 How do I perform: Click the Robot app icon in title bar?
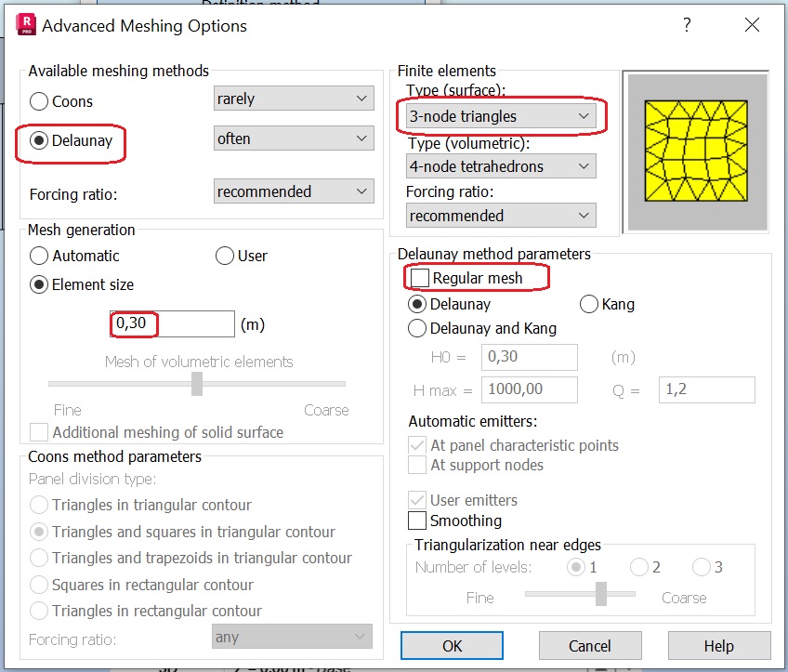pos(26,24)
